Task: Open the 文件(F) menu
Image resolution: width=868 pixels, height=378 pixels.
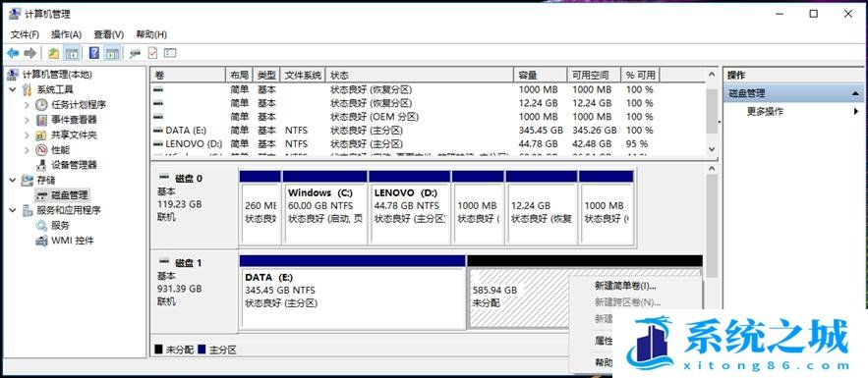Action: (x=25, y=34)
